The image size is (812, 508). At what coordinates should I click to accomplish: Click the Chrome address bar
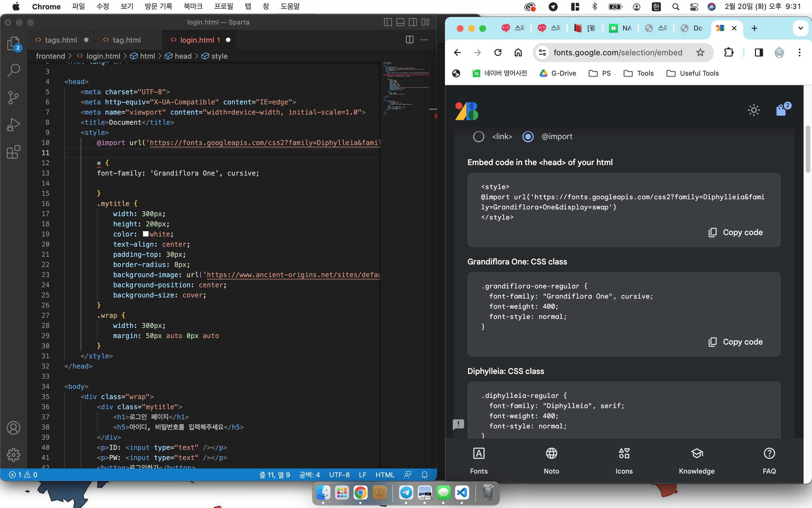point(617,52)
